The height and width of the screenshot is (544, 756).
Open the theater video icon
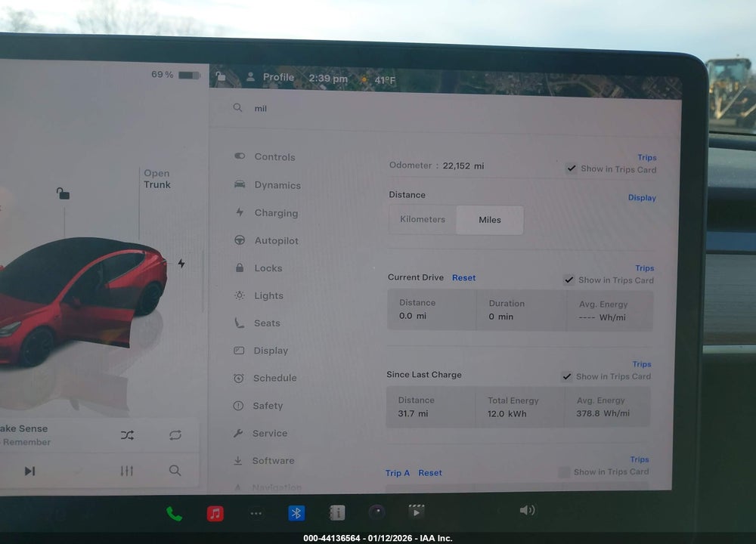tap(416, 512)
